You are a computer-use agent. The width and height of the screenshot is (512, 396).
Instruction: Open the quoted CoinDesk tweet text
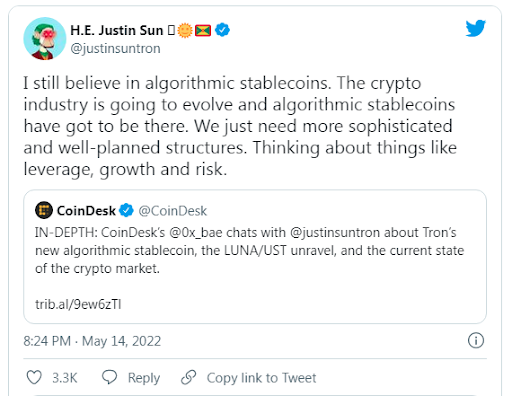[x=249, y=250]
